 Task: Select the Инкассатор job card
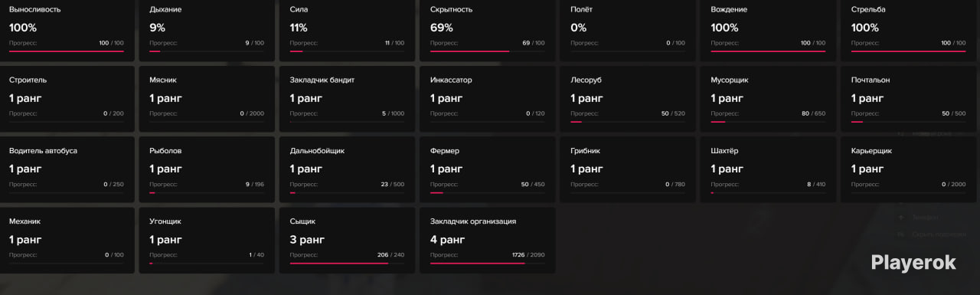488,99
